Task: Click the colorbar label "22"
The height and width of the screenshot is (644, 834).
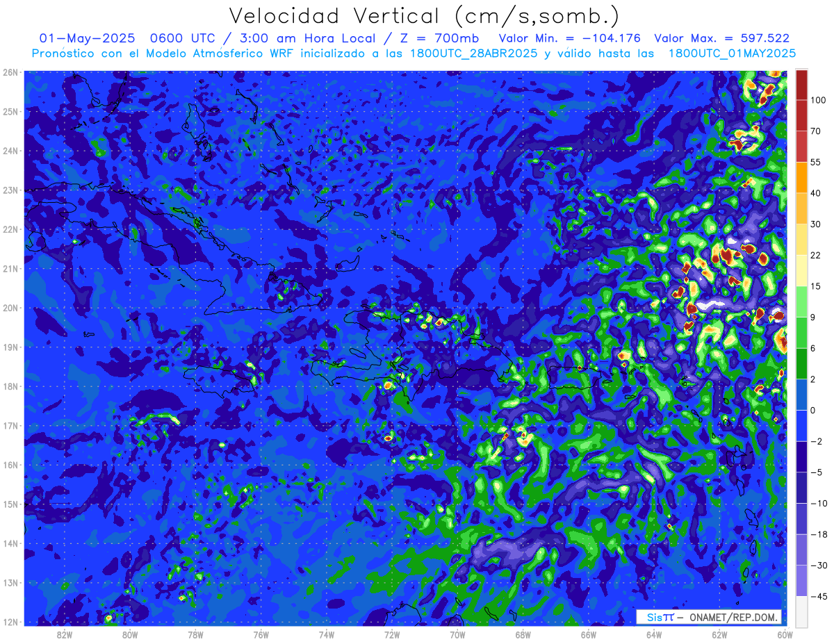Action: pyautogui.click(x=816, y=255)
